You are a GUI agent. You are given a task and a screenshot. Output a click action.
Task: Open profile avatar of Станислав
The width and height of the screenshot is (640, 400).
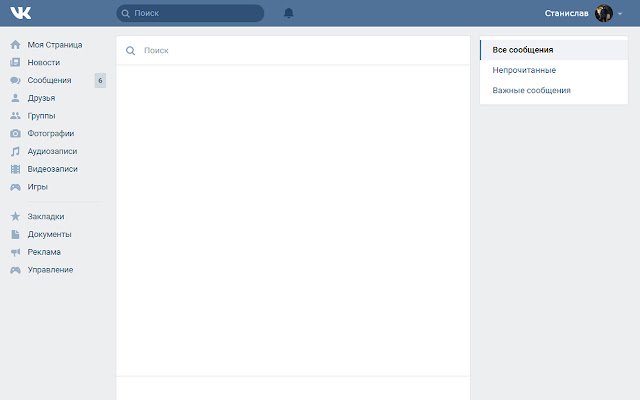(x=604, y=13)
